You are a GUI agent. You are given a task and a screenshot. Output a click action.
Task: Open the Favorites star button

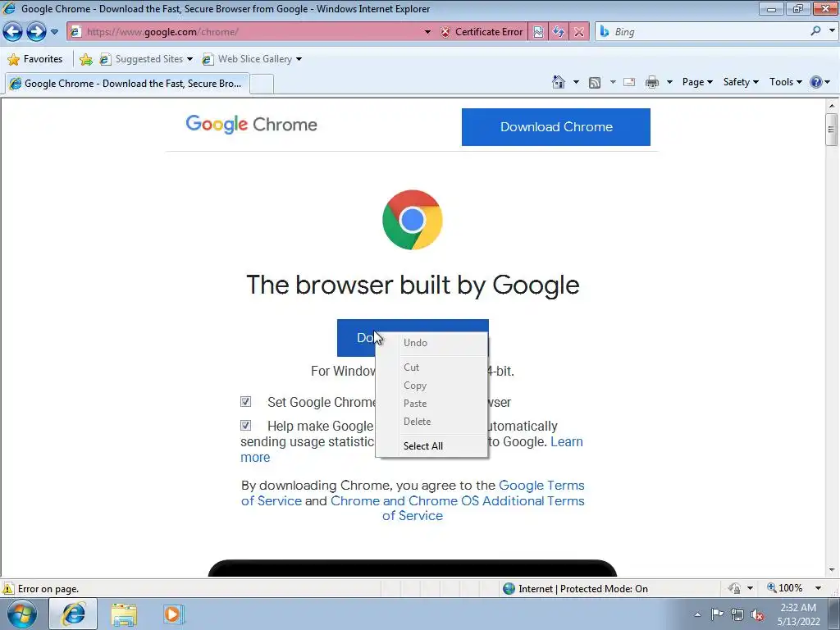[35, 59]
